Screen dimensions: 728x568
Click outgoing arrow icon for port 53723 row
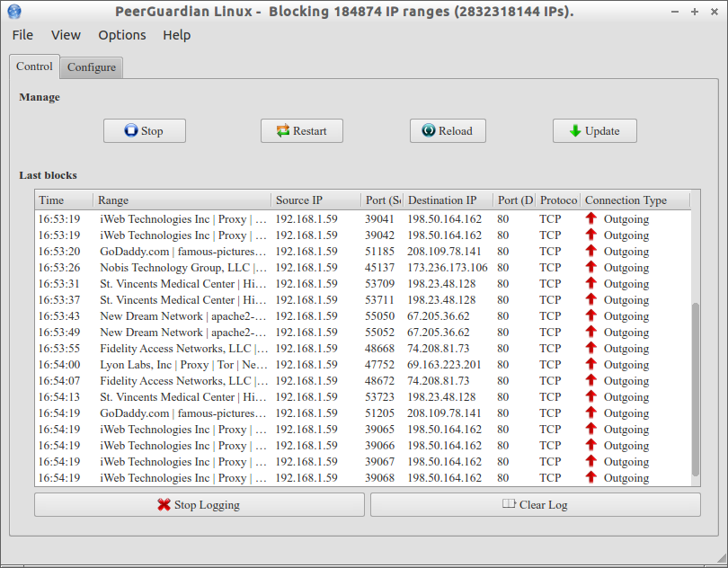(590, 396)
